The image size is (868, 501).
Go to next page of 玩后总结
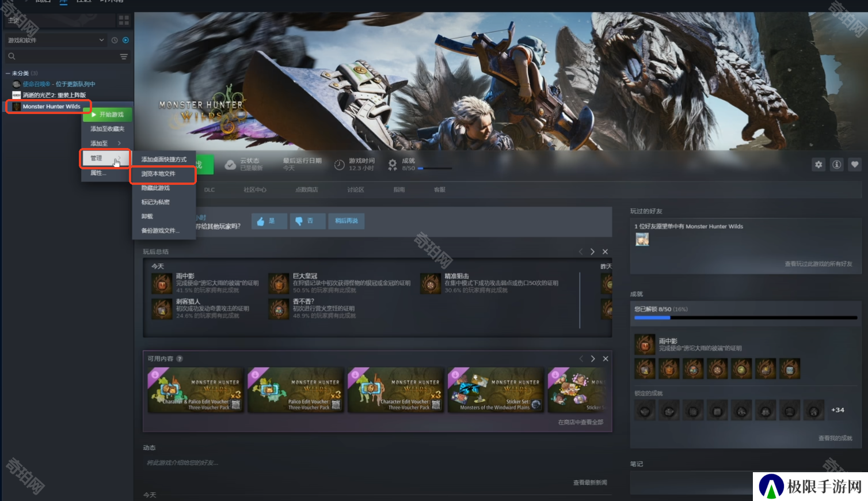click(592, 252)
